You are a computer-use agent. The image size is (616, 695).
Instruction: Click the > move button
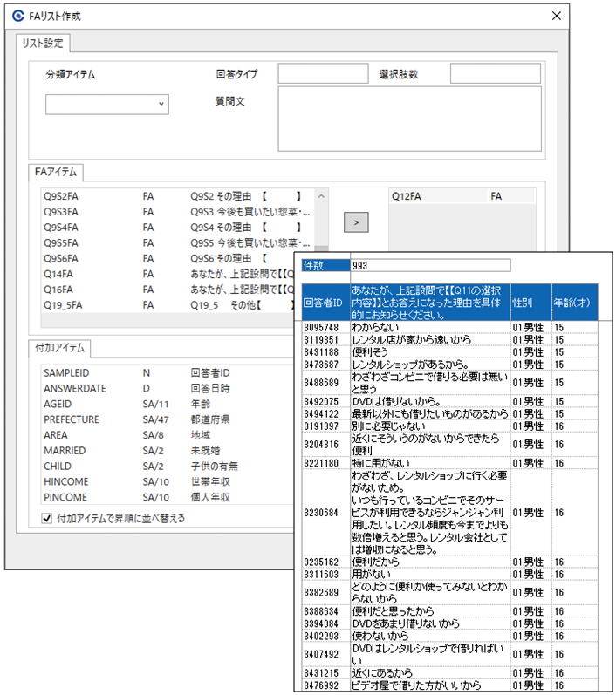click(x=356, y=222)
